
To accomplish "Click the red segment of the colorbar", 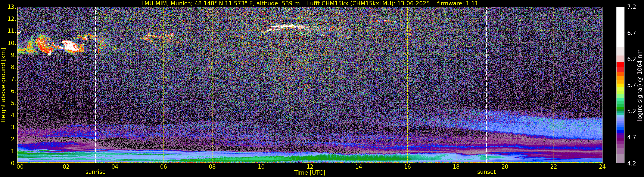I will [x=620, y=64].
